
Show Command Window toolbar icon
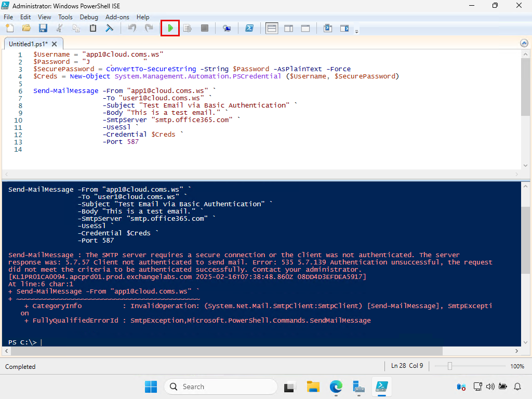(x=328, y=28)
